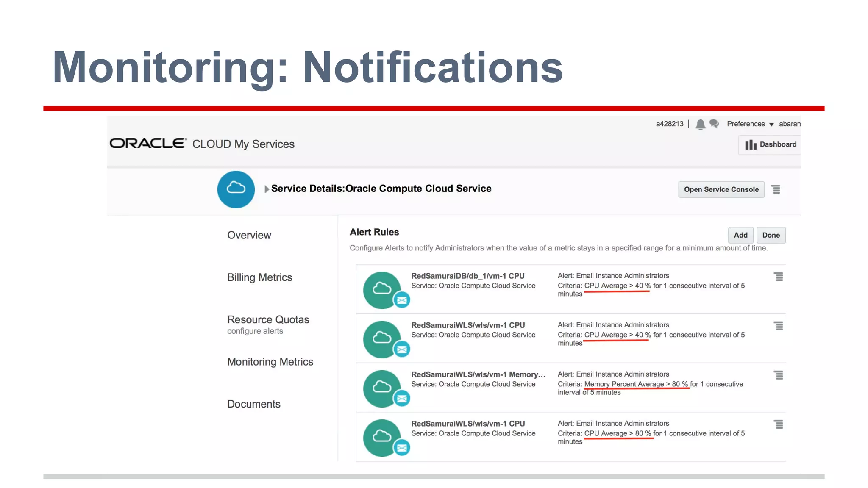Click the email badge on RedSamuraiDB rule
This screenshot has height=488, width=868.
(402, 300)
